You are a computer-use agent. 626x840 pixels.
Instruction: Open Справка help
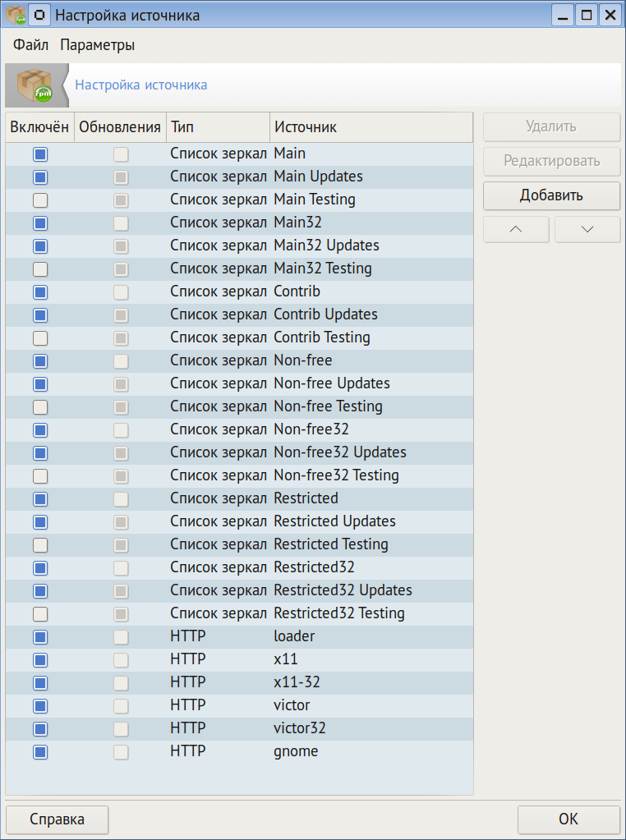point(57,819)
